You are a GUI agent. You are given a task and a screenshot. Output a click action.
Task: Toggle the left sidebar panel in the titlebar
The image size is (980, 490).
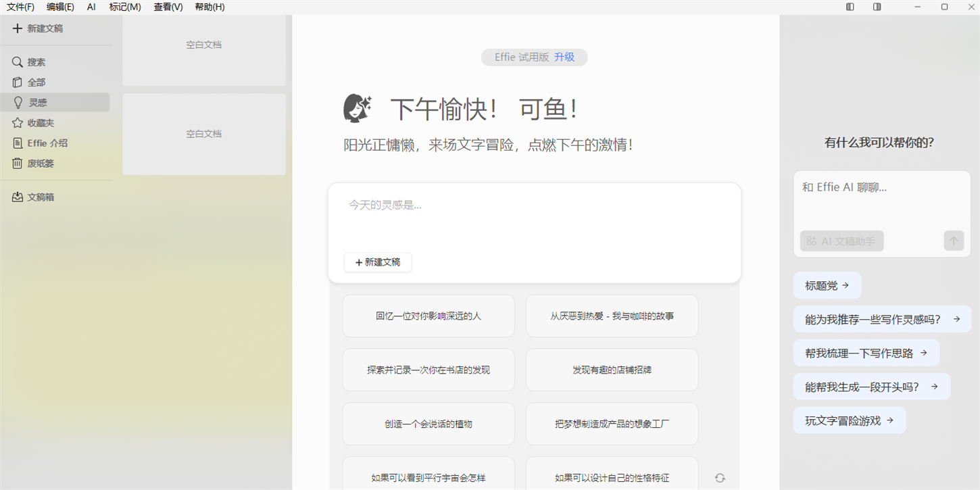point(849,7)
